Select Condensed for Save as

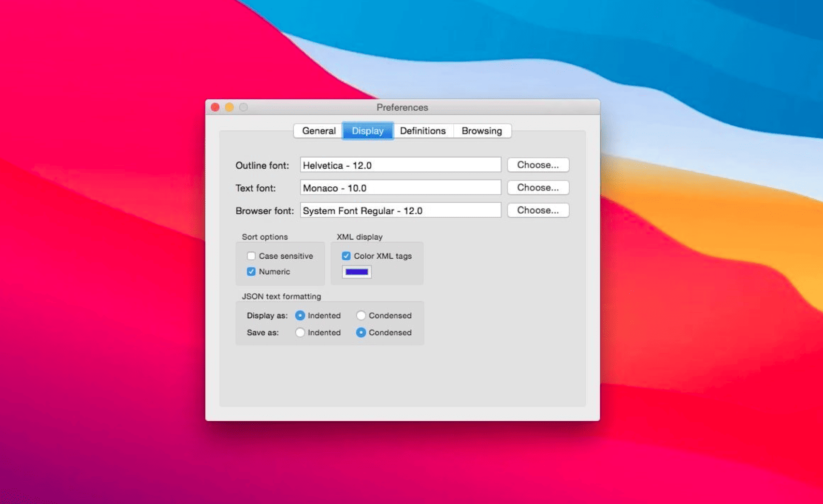(361, 333)
